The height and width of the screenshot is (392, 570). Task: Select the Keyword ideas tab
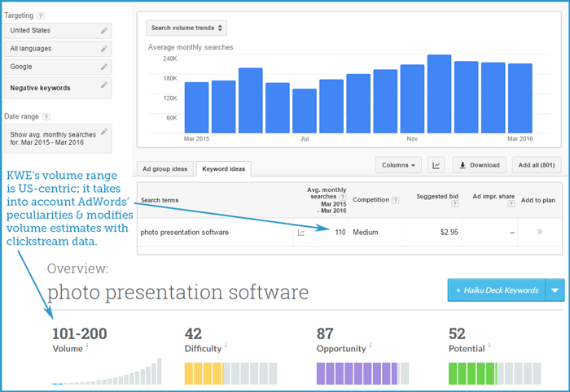tap(224, 169)
